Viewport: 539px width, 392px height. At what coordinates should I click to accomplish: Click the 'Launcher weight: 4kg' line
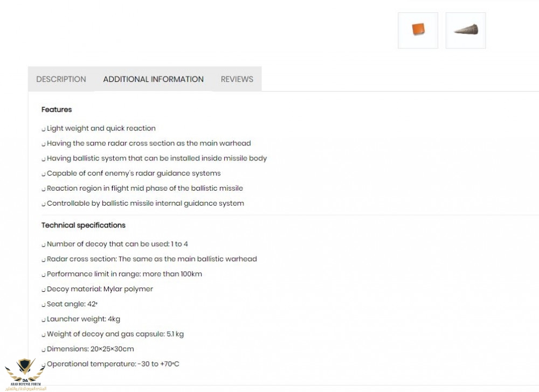click(83, 319)
